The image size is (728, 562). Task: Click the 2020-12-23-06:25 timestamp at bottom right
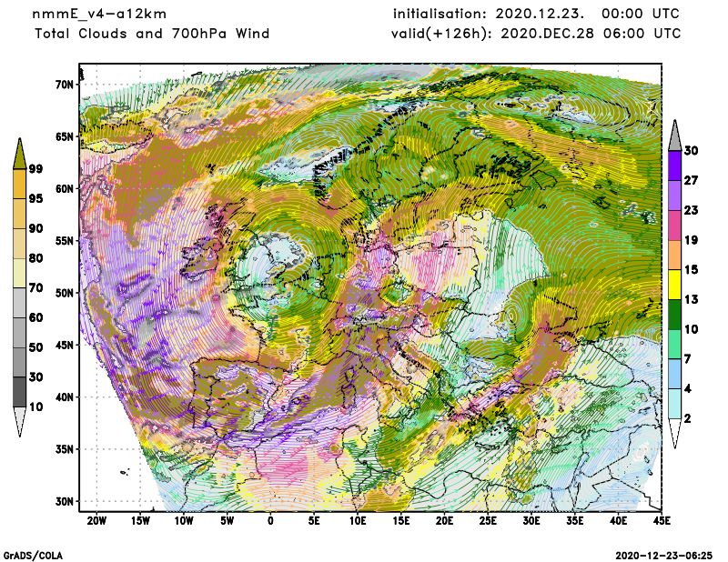coord(664,554)
